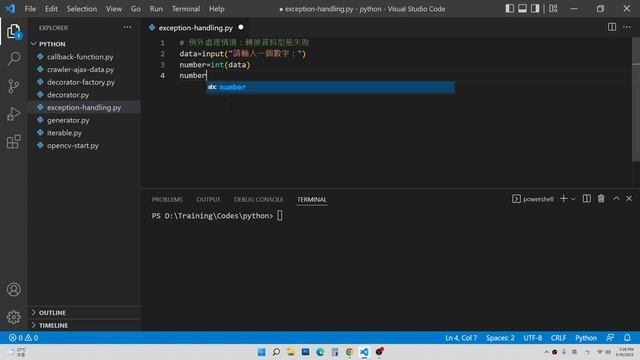Open Customize Layout icon in title bar
The width and height of the screenshot is (640, 360).
(x=553, y=9)
